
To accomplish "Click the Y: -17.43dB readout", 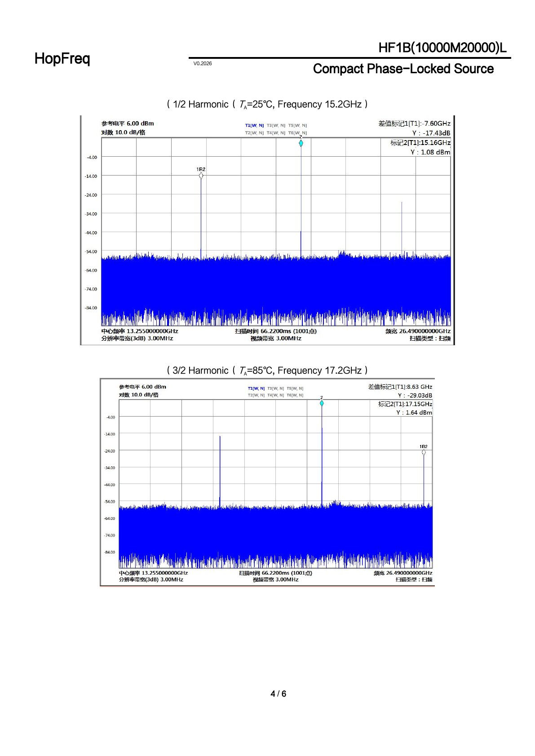I will [x=431, y=133].
